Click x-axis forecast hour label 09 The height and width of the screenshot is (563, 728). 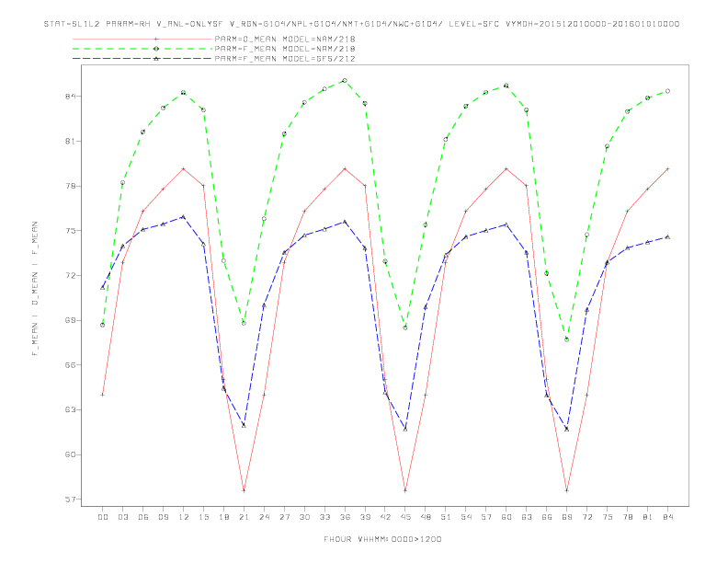(164, 517)
